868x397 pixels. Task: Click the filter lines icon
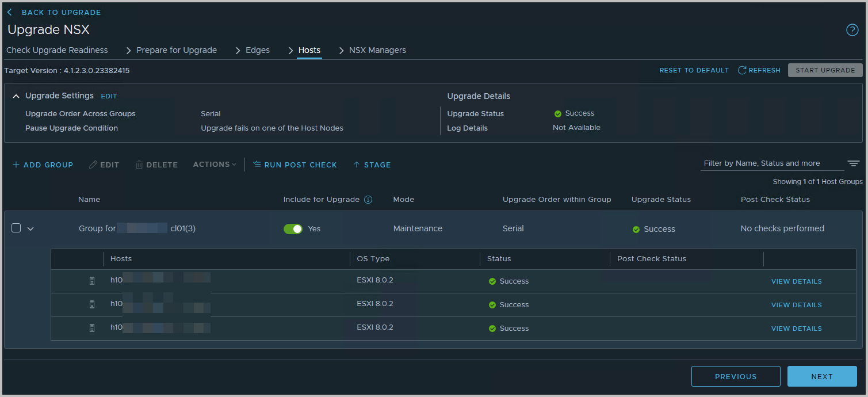853,164
